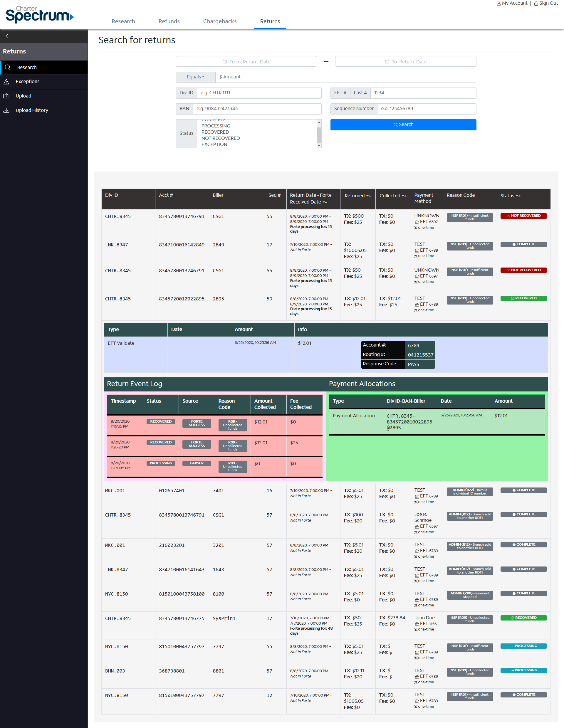This screenshot has height=728, width=564.
Task: Click the From Return Date field
Action: [x=246, y=62]
